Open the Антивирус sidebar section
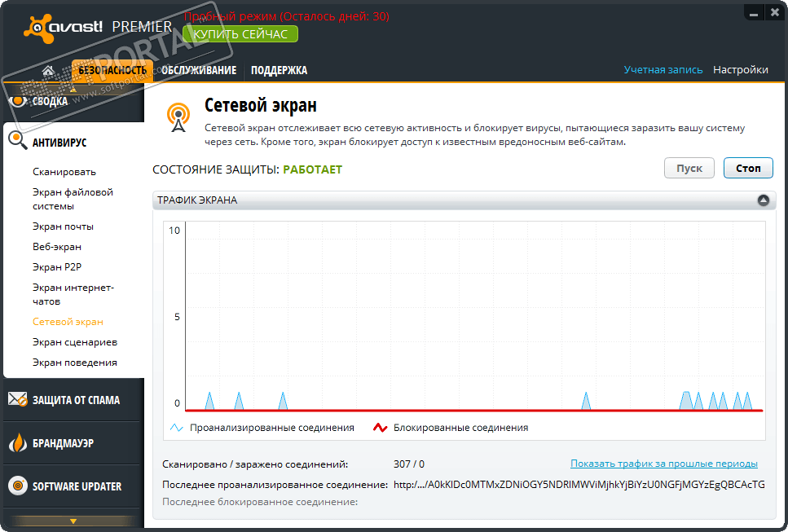The image size is (788, 532). (59, 143)
